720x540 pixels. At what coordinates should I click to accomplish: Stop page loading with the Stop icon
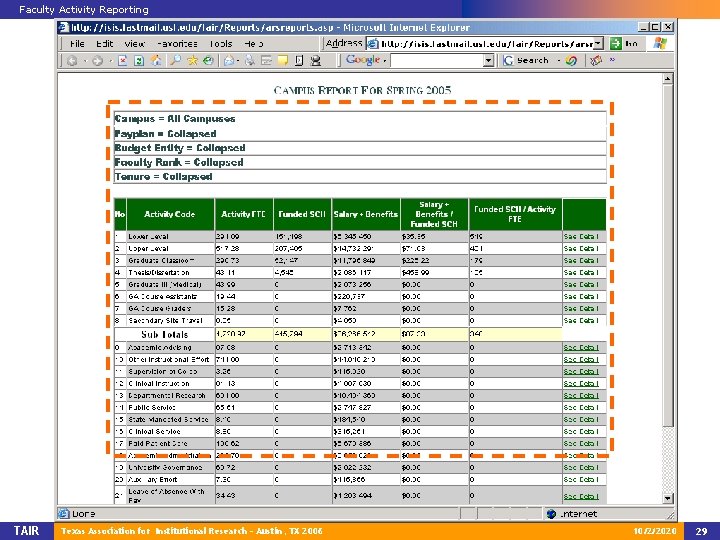click(122, 61)
